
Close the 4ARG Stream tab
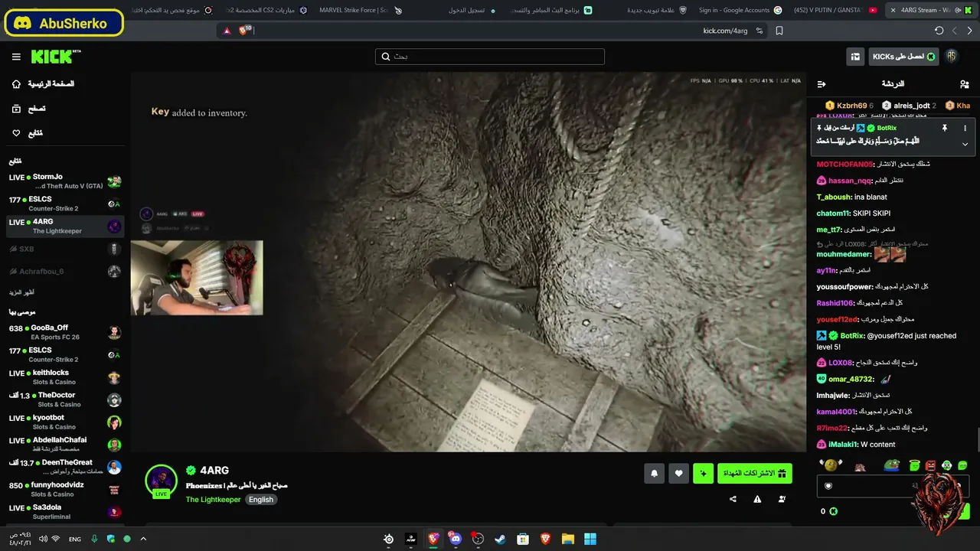pyautogui.click(x=893, y=10)
